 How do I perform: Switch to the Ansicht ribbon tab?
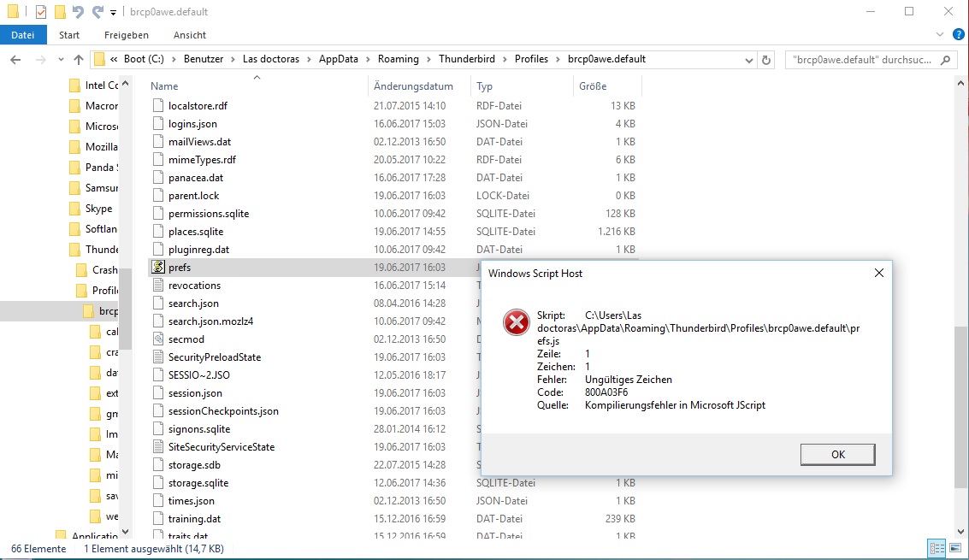(189, 35)
